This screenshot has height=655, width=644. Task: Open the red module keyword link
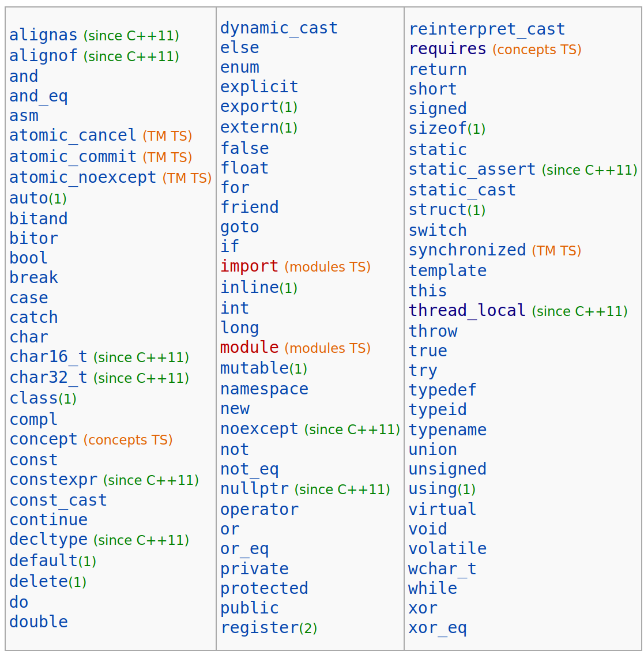(249, 348)
